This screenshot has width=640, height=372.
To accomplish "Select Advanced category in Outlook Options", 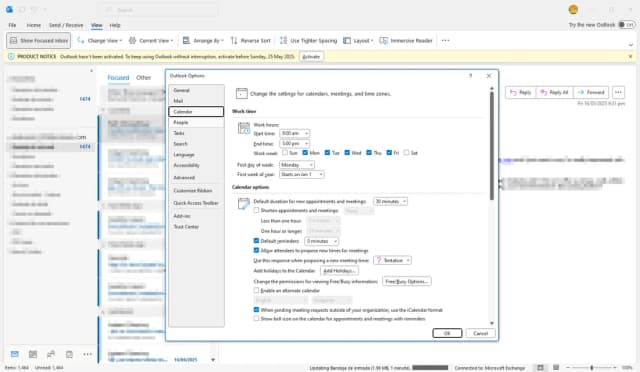I will click(196, 178).
